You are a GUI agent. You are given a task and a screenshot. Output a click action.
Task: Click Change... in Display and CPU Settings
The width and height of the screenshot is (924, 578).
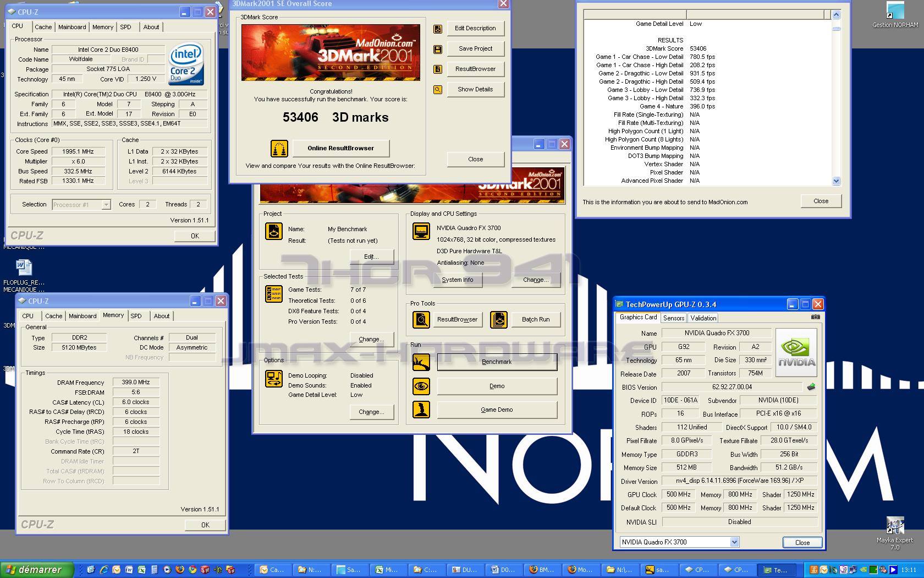click(x=536, y=280)
